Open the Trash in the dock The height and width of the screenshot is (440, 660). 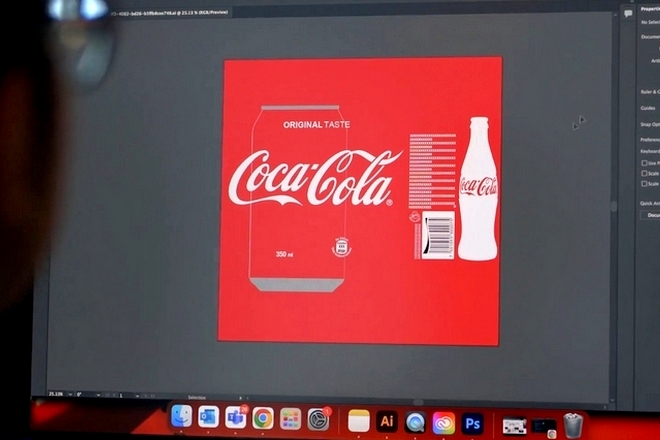pyautogui.click(x=573, y=426)
